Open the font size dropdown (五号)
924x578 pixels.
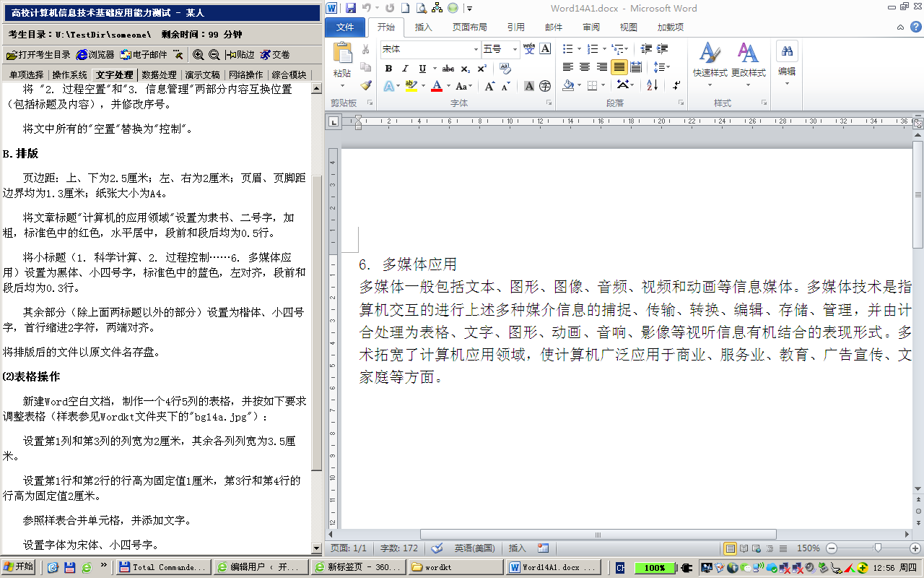click(515, 49)
